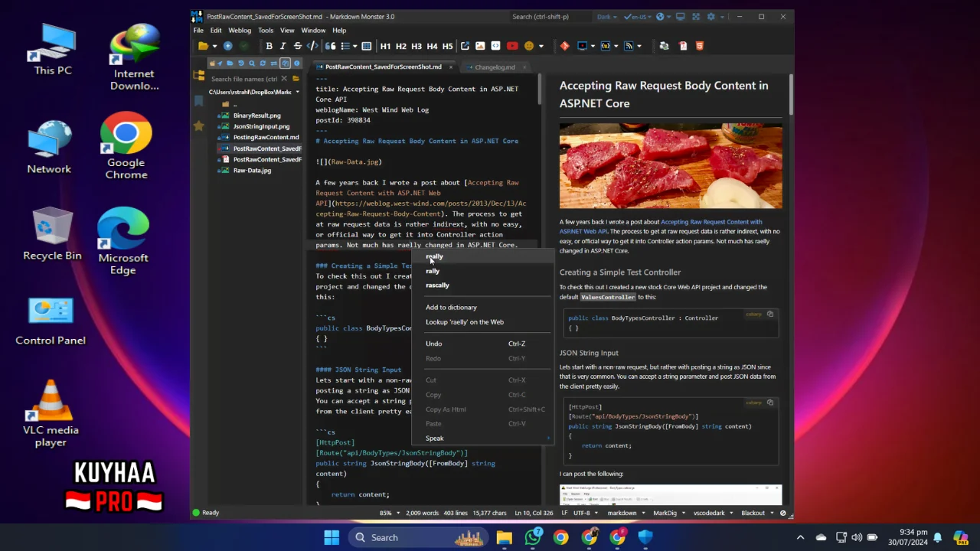This screenshot has width=980, height=551.
Task: Apply italic formatting from toolbar
Action: [x=283, y=46]
